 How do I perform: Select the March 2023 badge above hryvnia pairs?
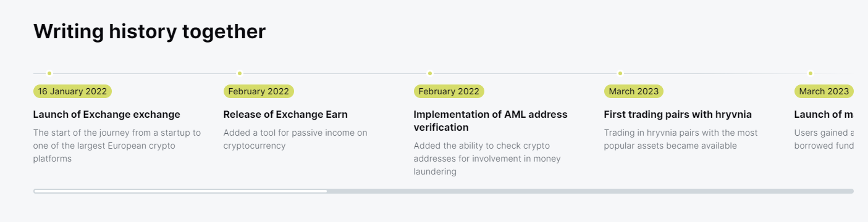coord(634,91)
